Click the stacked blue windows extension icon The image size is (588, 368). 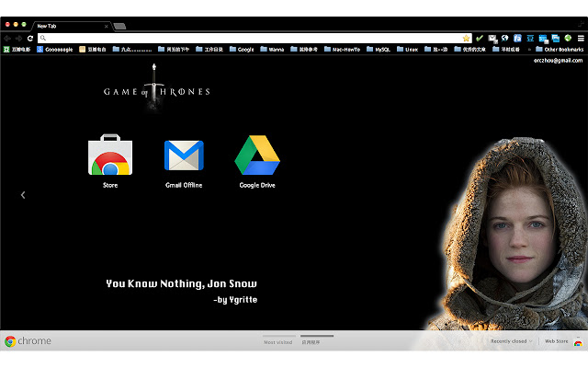(555, 39)
